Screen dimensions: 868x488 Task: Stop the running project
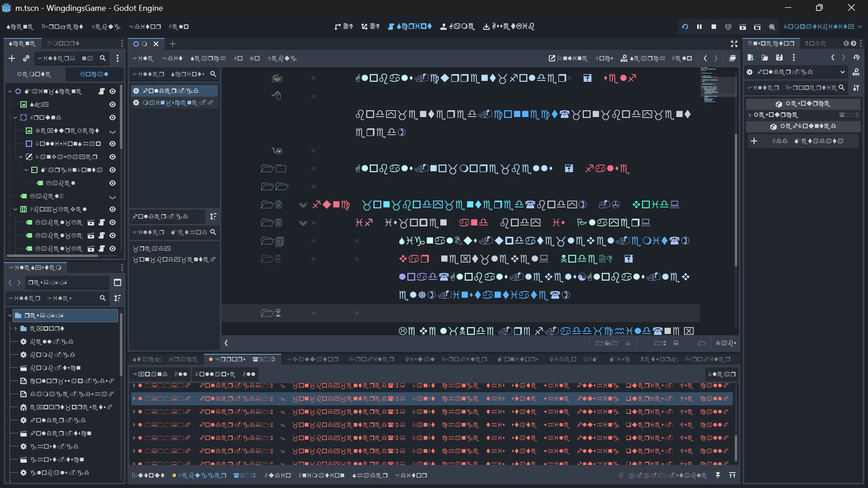[714, 27]
